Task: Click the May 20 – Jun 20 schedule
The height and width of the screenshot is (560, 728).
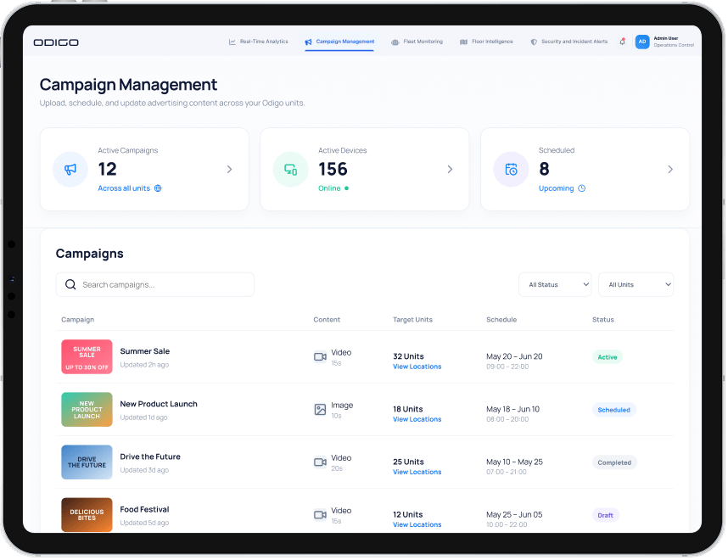Action: click(x=514, y=356)
